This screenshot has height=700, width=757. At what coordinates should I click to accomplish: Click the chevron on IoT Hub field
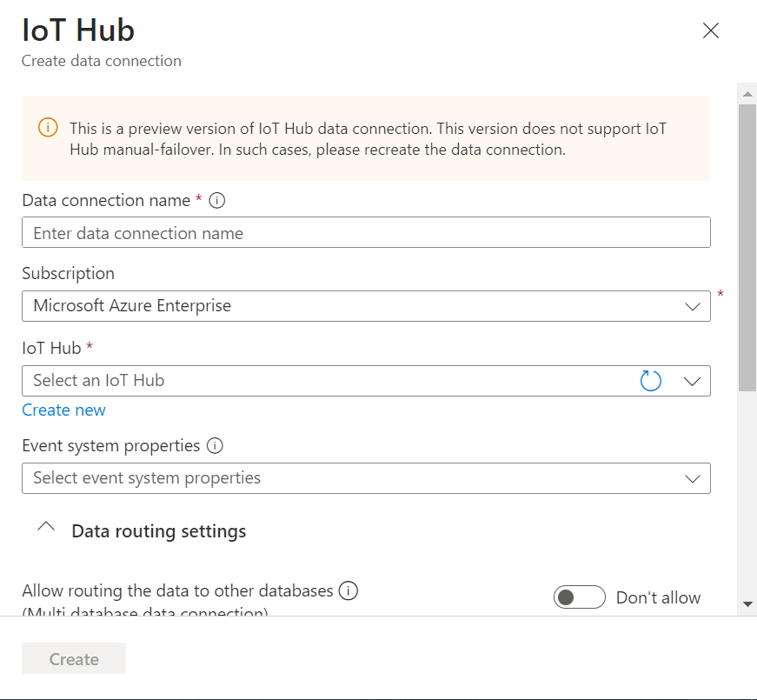point(693,380)
